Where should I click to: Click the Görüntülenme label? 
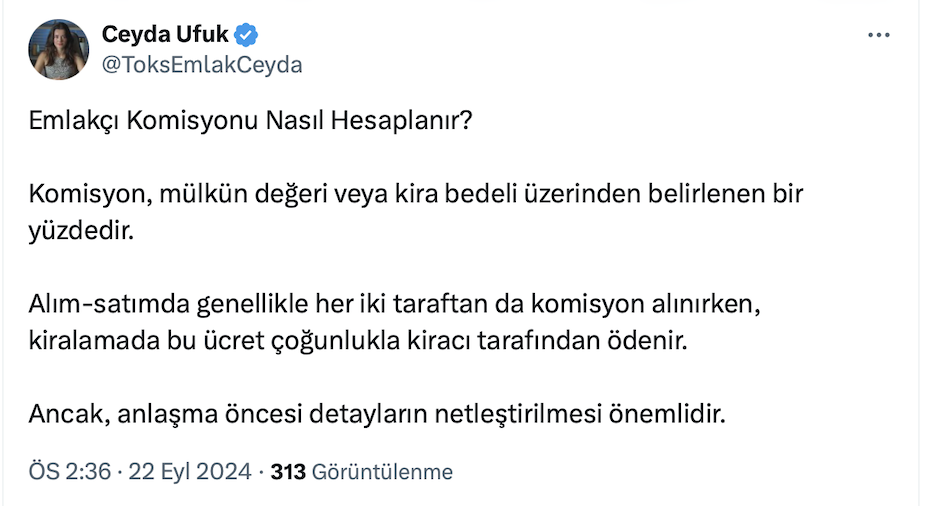click(383, 472)
